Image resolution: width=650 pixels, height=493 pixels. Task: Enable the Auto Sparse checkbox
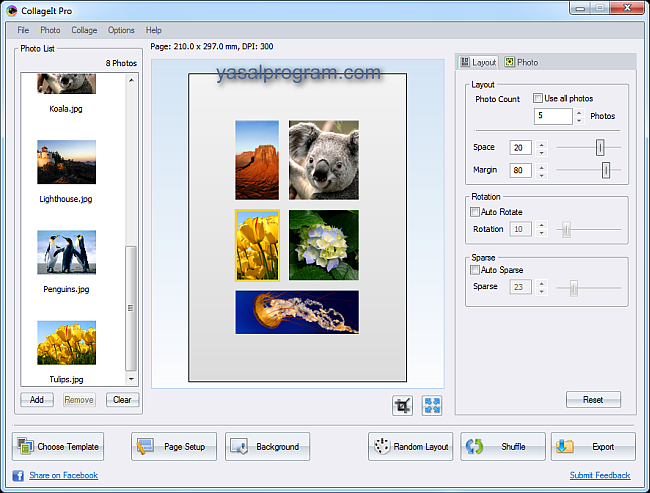pyautogui.click(x=475, y=270)
